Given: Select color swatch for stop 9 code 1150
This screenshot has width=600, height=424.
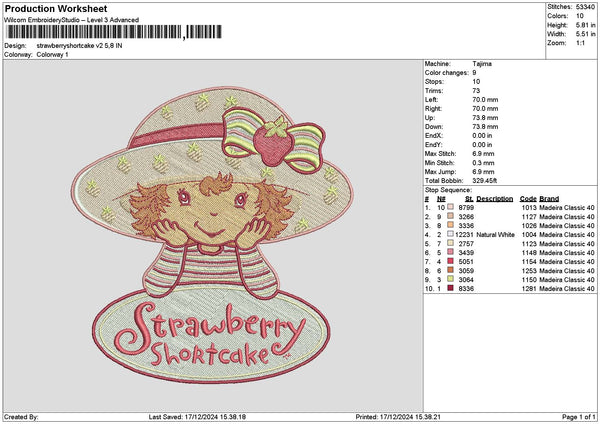Looking at the screenshot, I should click(x=450, y=279).
